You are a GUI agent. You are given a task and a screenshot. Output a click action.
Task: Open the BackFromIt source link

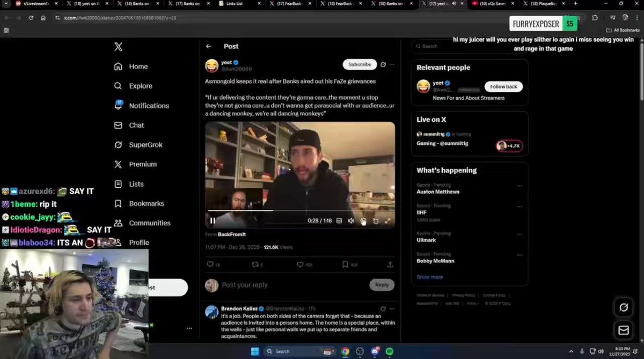click(232, 235)
